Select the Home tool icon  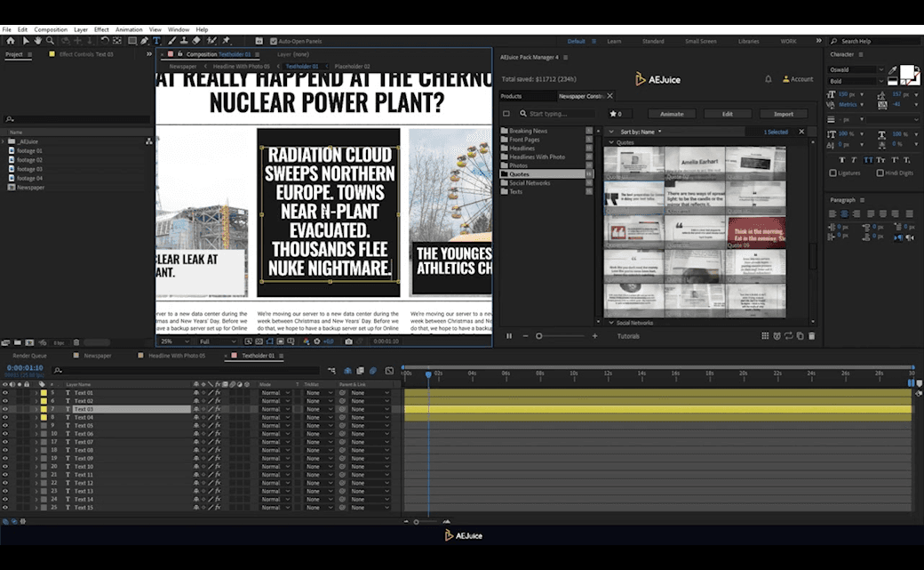(x=11, y=41)
